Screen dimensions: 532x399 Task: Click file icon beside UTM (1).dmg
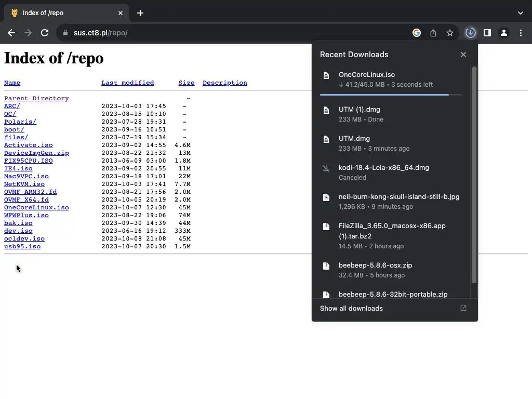[x=326, y=110]
